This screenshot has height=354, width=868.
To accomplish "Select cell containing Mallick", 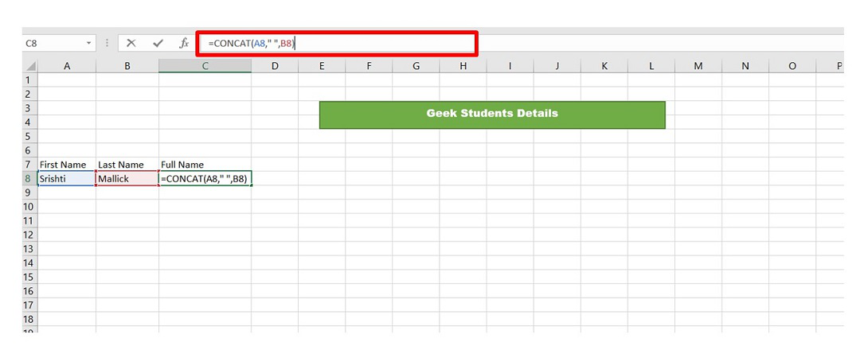I will [x=127, y=179].
